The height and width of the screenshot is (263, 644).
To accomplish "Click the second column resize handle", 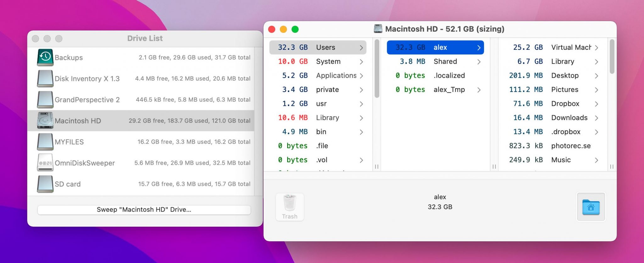I will pyautogui.click(x=494, y=167).
